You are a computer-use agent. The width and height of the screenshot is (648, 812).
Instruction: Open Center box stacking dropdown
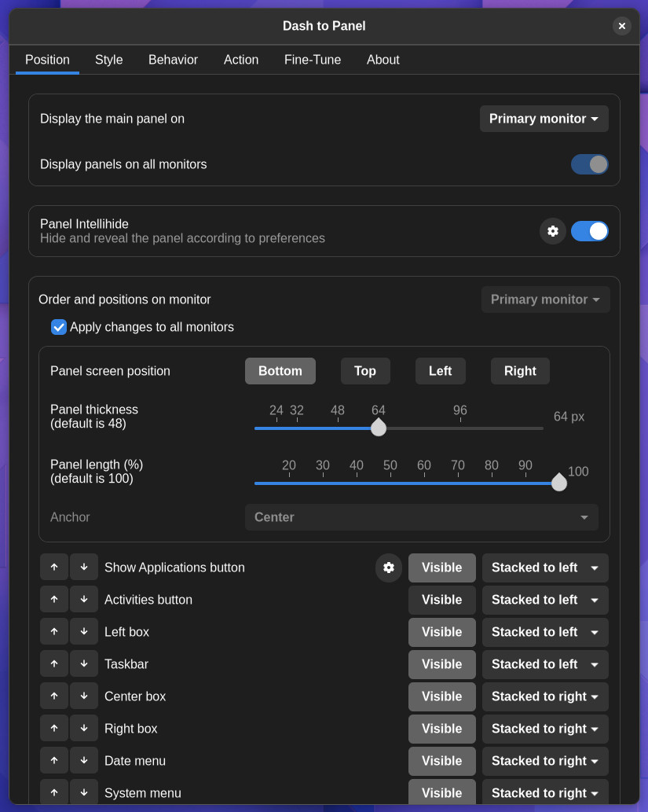coord(545,696)
